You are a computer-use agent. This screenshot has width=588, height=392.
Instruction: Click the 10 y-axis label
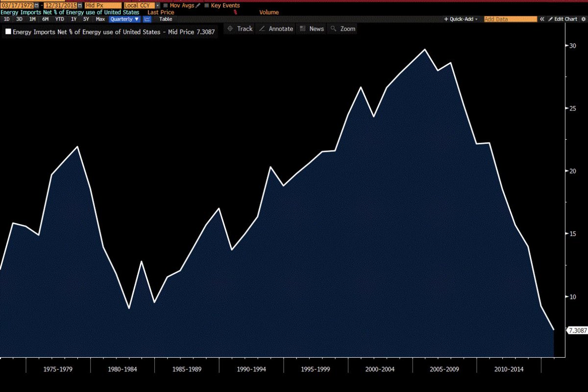click(572, 296)
